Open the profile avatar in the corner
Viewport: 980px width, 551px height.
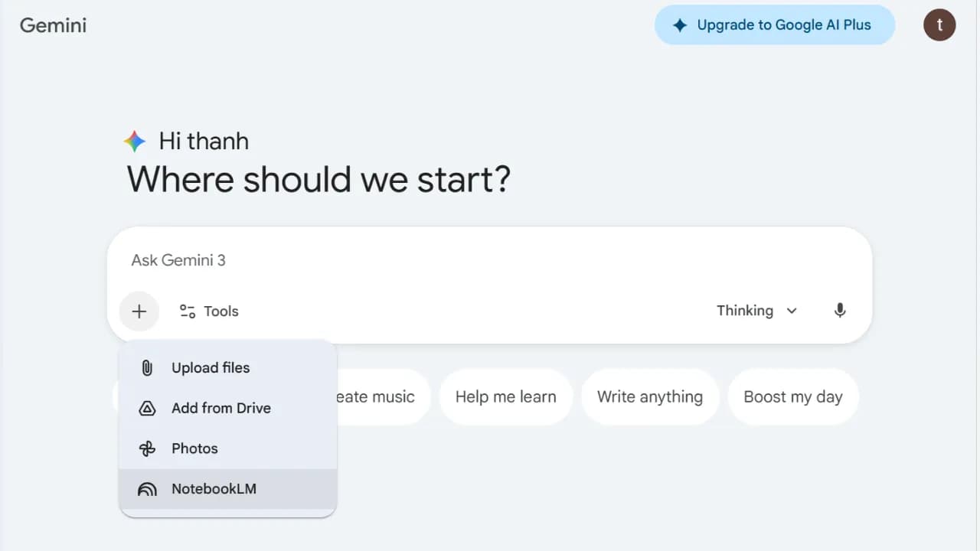click(x=939, y=24)
